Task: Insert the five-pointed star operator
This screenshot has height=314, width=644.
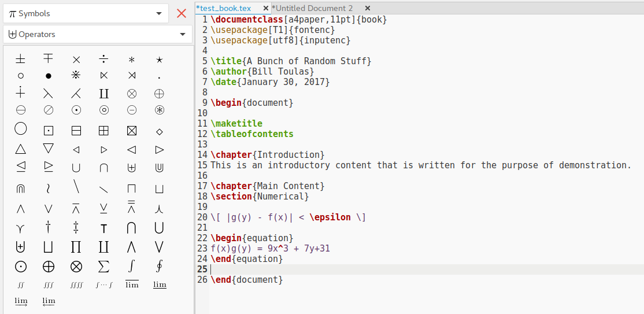Action: coord(160,60)
